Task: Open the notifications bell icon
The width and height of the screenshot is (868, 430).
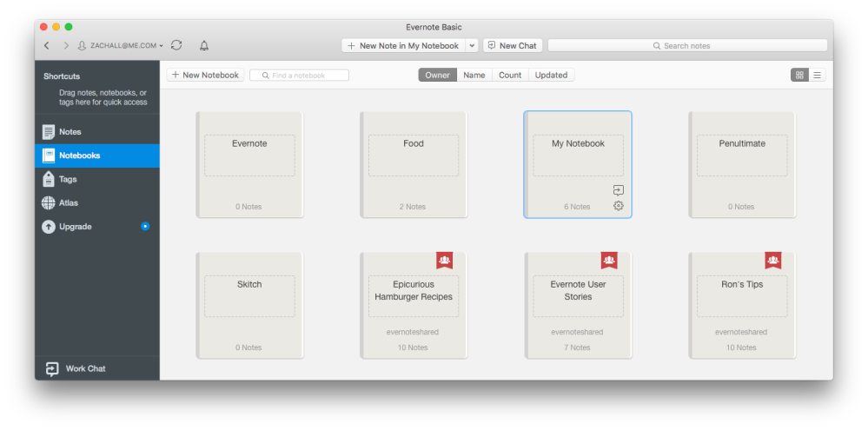Action: [204, 45]
